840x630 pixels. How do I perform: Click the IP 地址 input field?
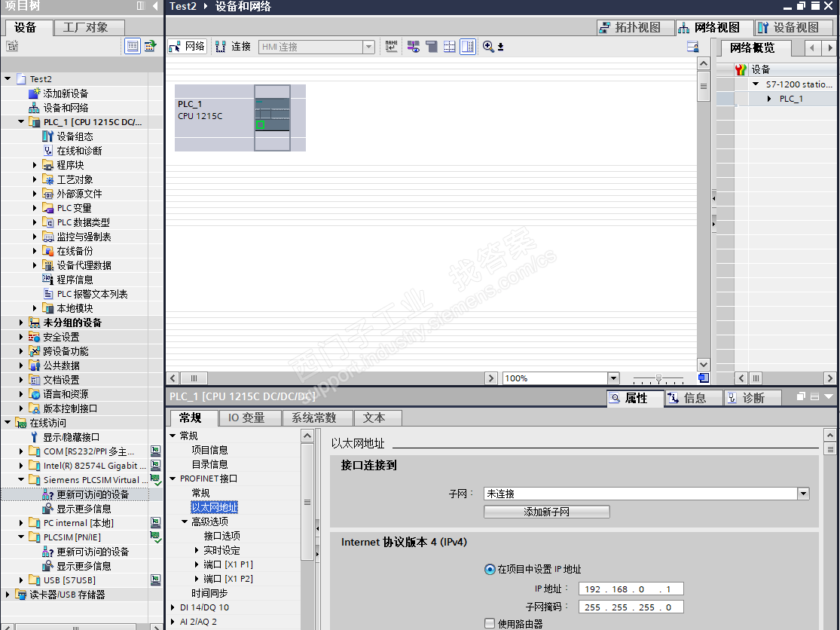631,589
